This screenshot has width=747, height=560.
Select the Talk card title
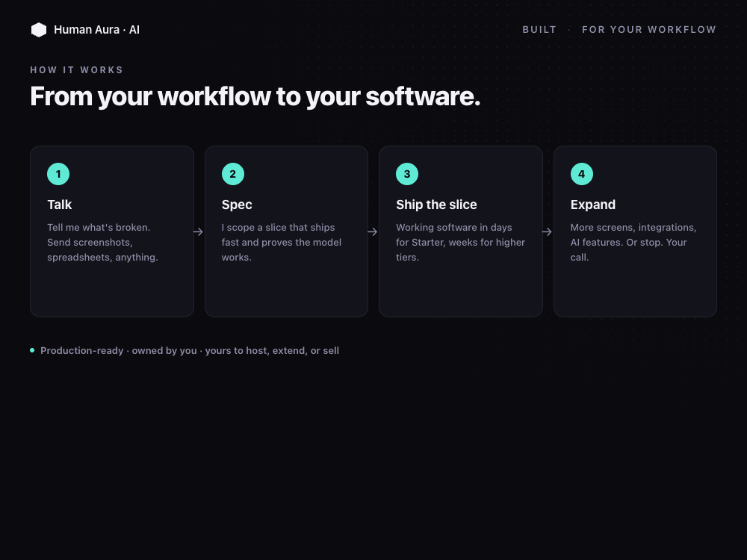pyautogui.click(x=60, y=205)
